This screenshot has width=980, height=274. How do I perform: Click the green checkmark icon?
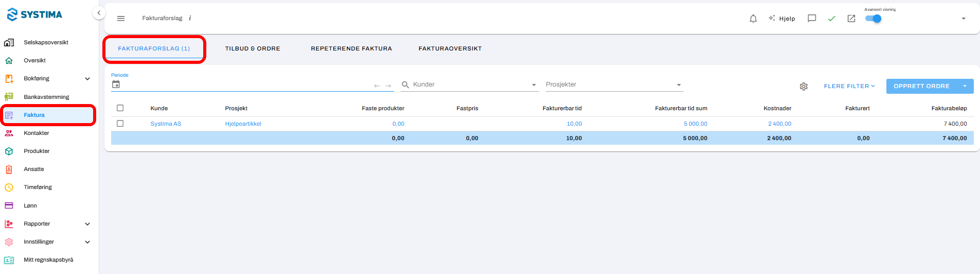(x=831, y=19)
